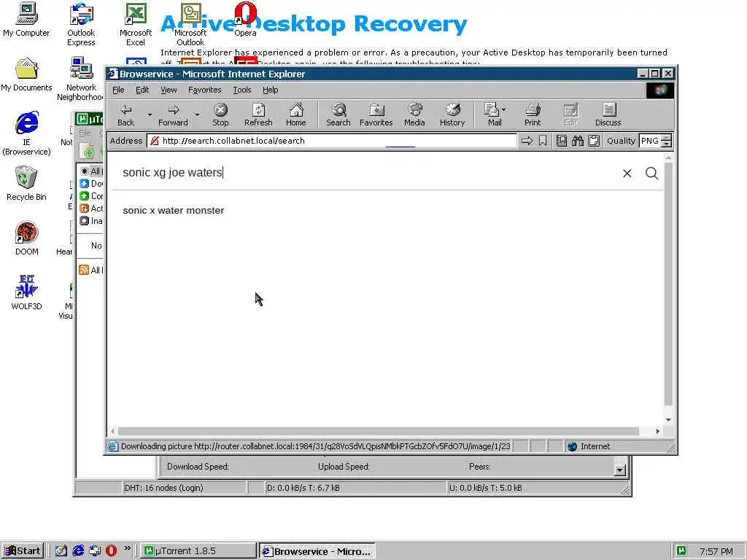Open the IE Search pane

tap(338, 115)
